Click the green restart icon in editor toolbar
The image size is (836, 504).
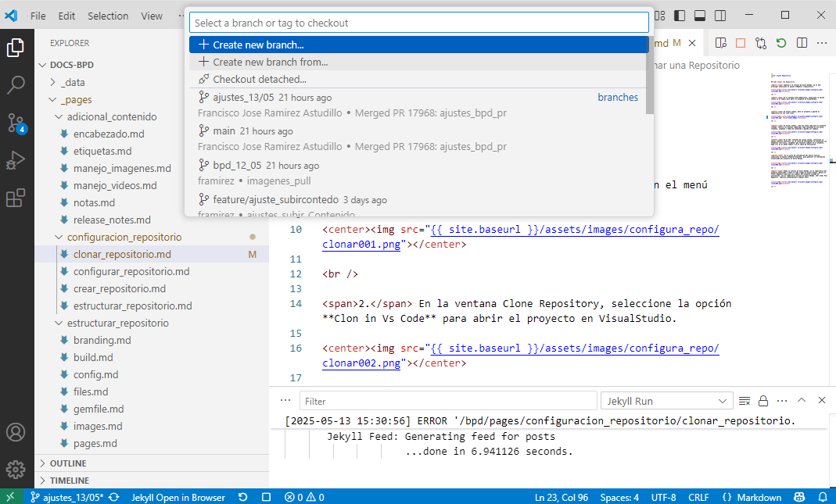(780, 43)
